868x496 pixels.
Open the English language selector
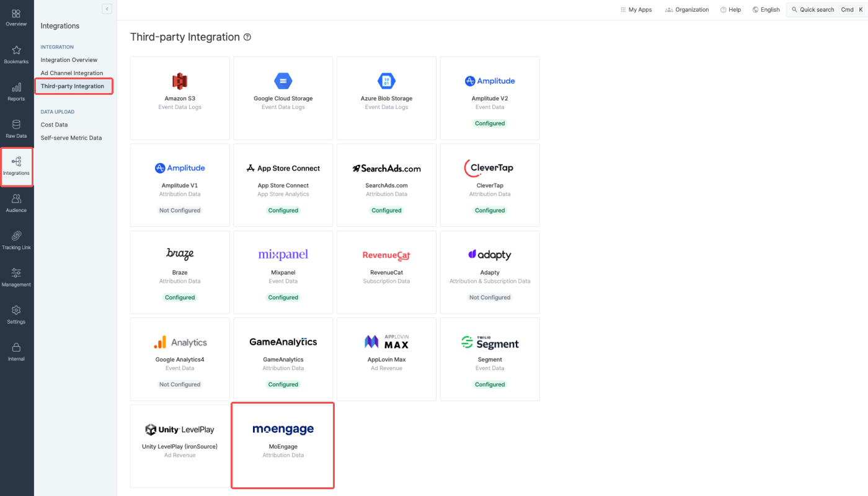(766, 9)
